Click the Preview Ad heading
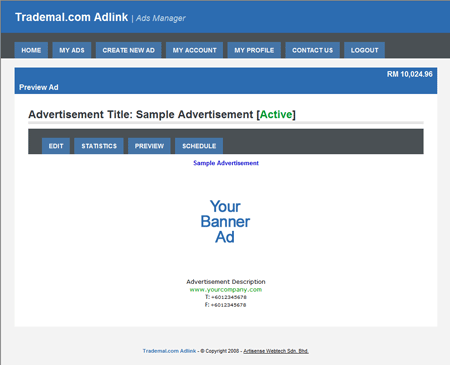Image resolution: width=450 pixels, height=365 pixels. tap(39, 87)
